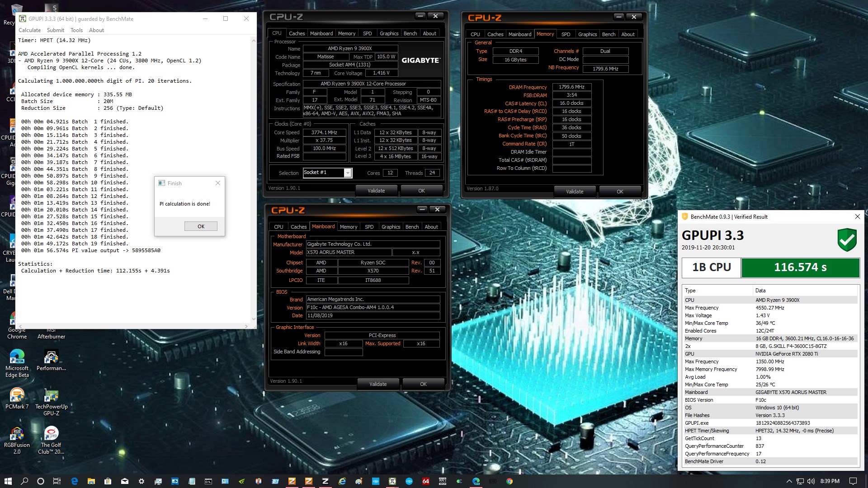Open Edge Beta icon on the taskbar

tap(476, 481)
